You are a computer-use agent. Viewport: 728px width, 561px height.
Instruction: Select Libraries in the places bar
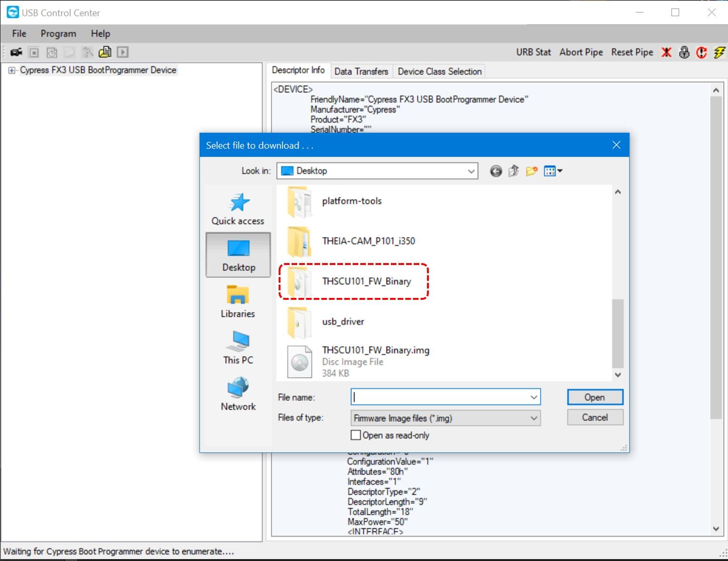[x=238, y=302]
